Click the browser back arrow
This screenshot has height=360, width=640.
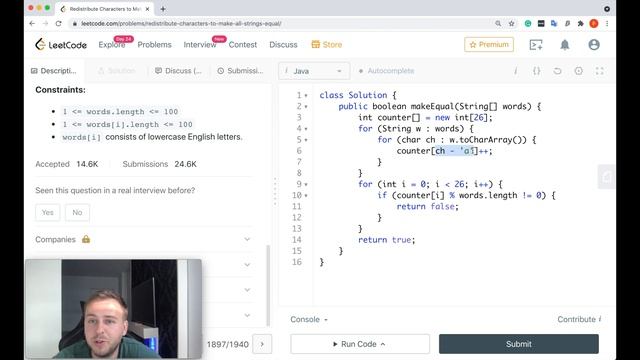pyautogui.click(x=32, y=24)
